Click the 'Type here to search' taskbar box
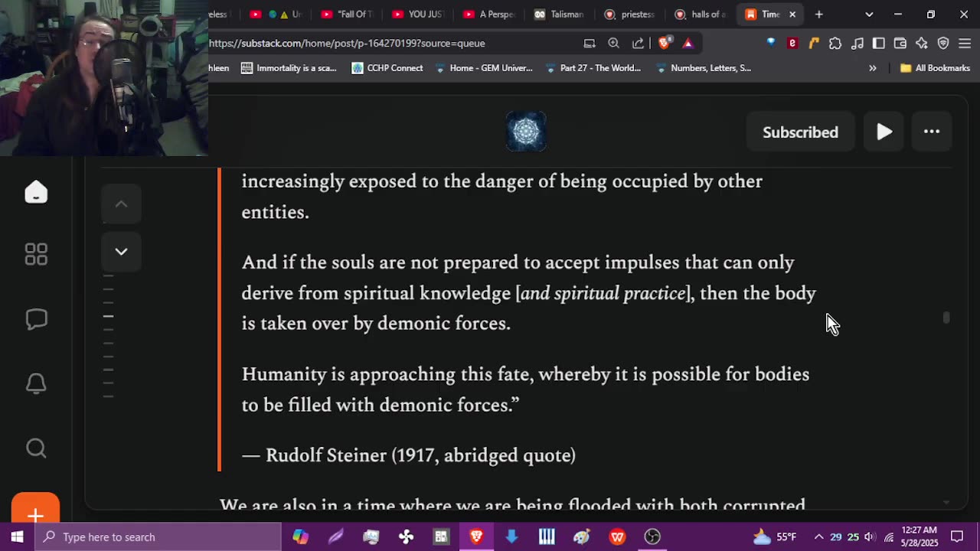The width and height of the screenshot is (980, 551). coord(158,536)
